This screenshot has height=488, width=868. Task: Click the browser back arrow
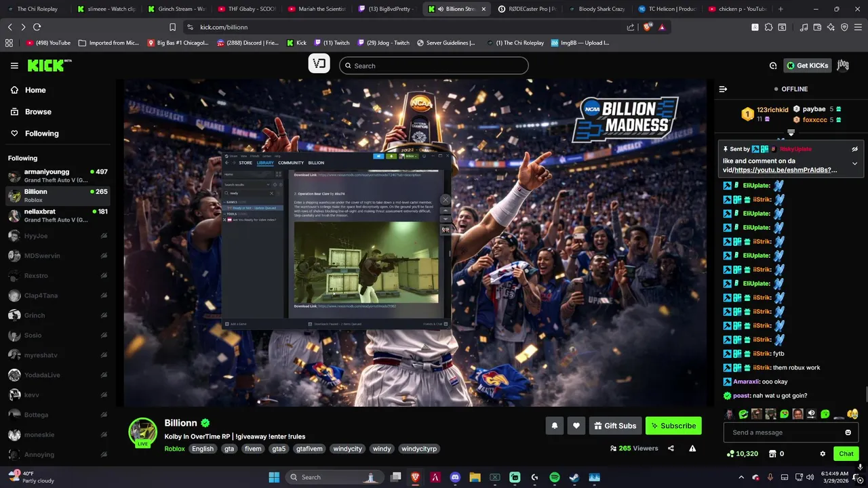[9, 27]
